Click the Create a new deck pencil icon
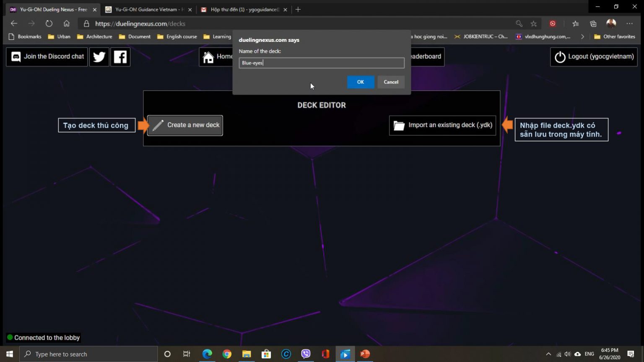Screen dimensions: 644x362 click(x=158, y=125)
